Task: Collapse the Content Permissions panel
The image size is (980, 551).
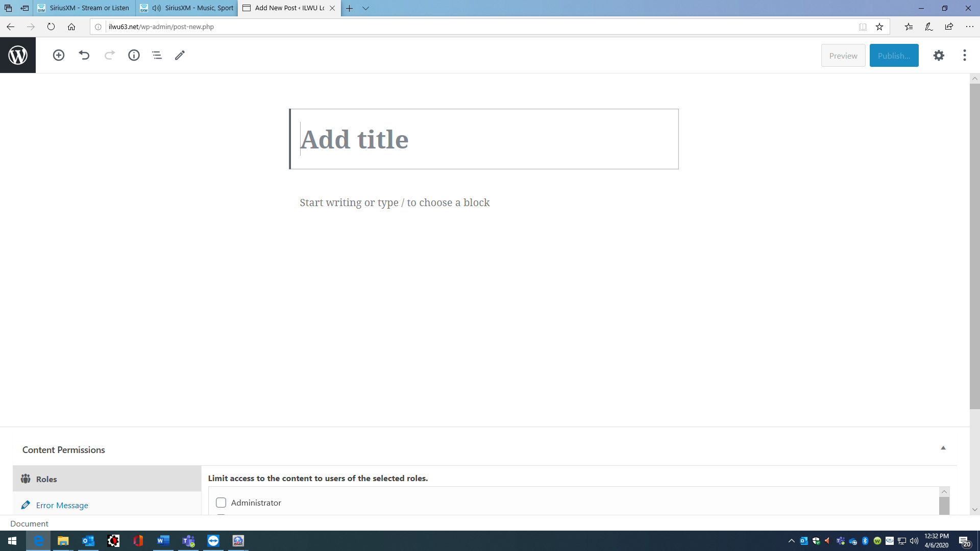Action: [943, 448]
